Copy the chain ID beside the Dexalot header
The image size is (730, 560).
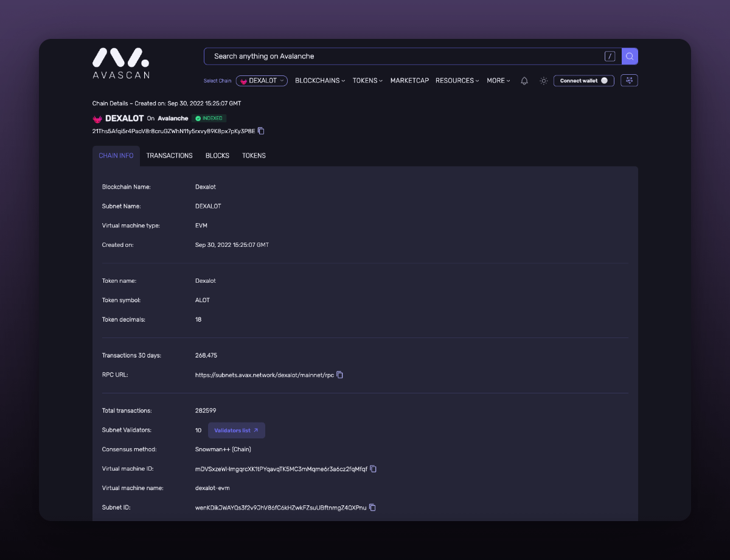coord(261,131)
